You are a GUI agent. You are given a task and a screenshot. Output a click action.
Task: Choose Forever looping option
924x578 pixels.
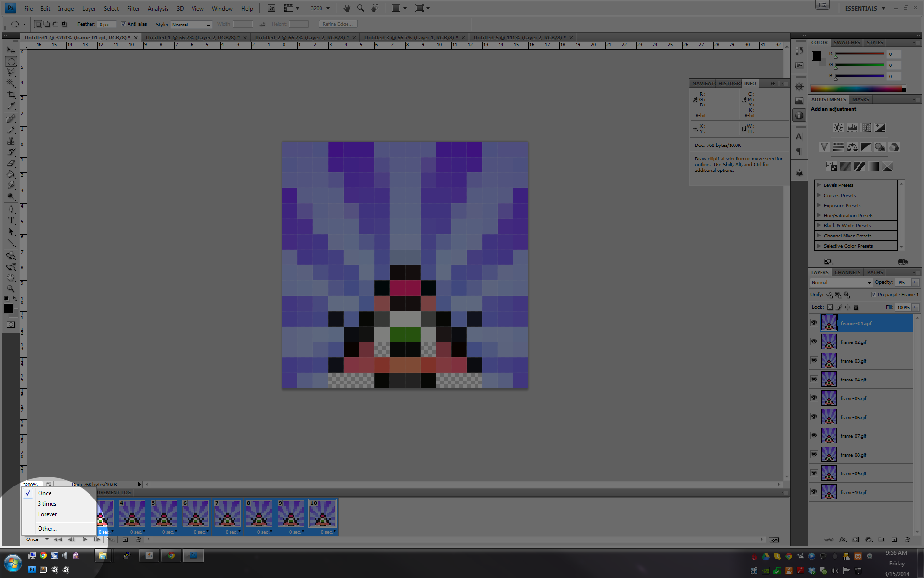(x=59, y=514)
